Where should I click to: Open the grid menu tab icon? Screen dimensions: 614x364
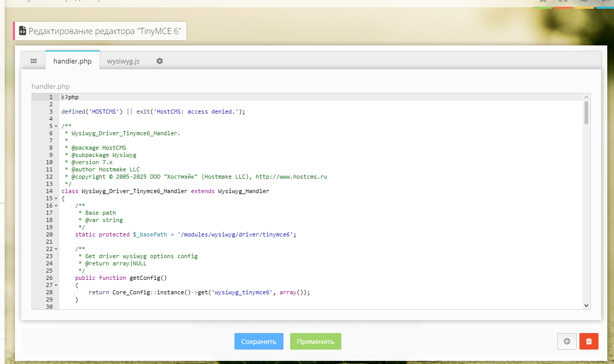[34, 61]
